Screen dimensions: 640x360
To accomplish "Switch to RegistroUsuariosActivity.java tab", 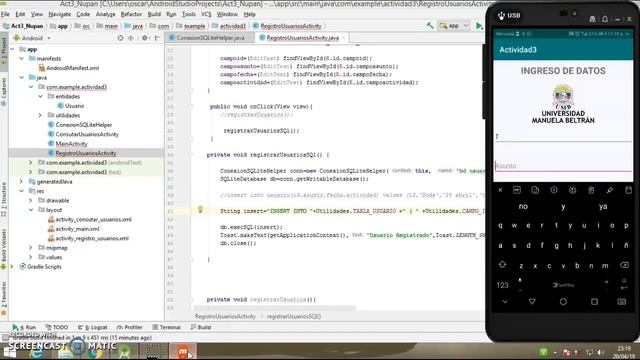I will point(302,38).
